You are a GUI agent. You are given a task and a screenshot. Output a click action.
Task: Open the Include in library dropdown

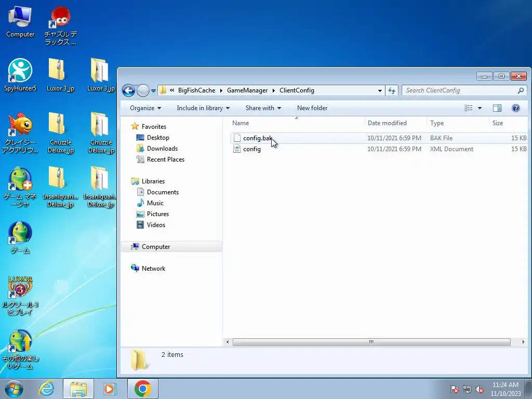pos(203,108)
